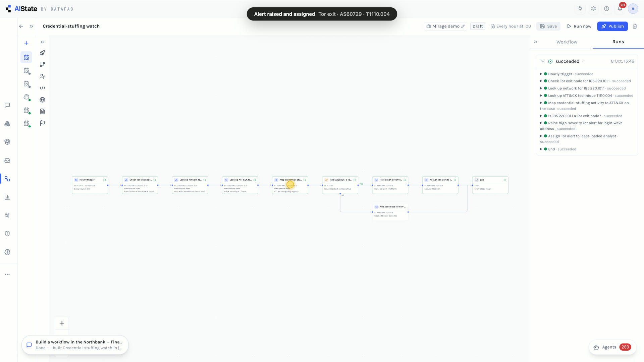Screen dimensions: 644x362
Task: Click the user avatar labeled A
Action: coord(633,9)
